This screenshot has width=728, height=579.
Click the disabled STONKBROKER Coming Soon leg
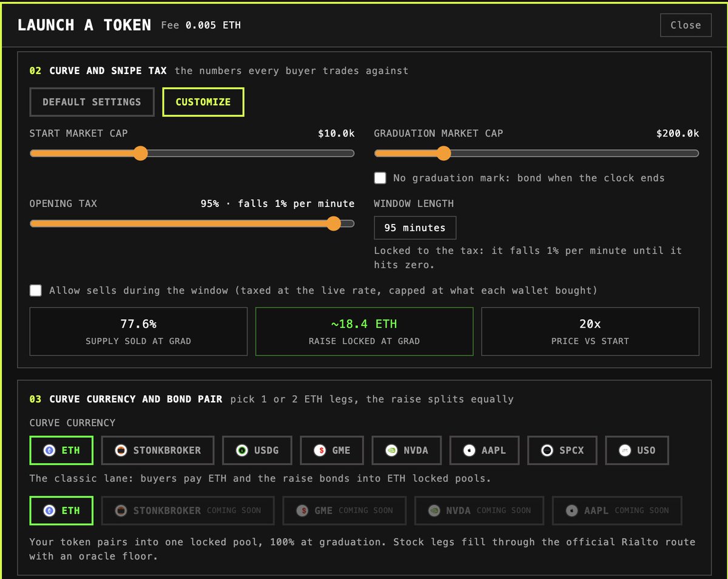click(188, 510)
